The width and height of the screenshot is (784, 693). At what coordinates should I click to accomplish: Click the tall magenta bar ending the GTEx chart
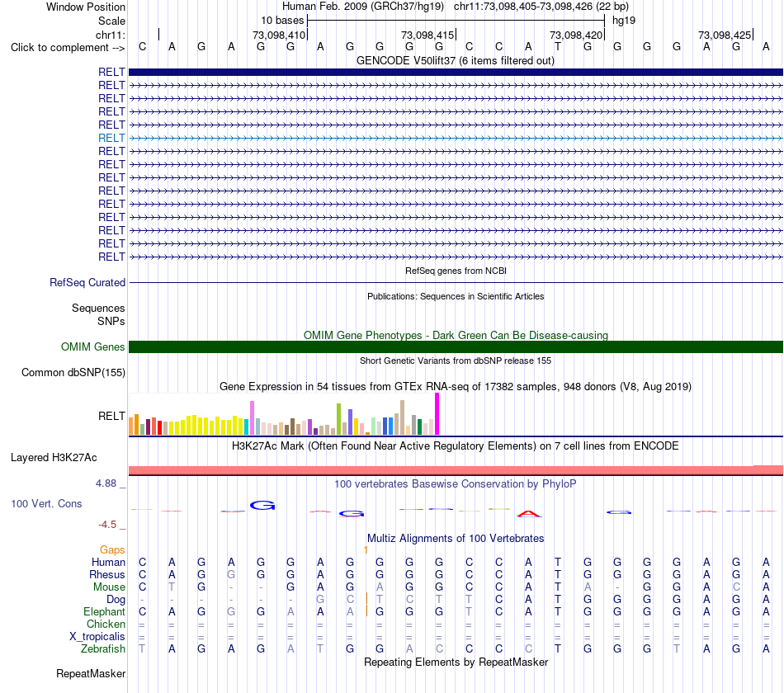437,414
